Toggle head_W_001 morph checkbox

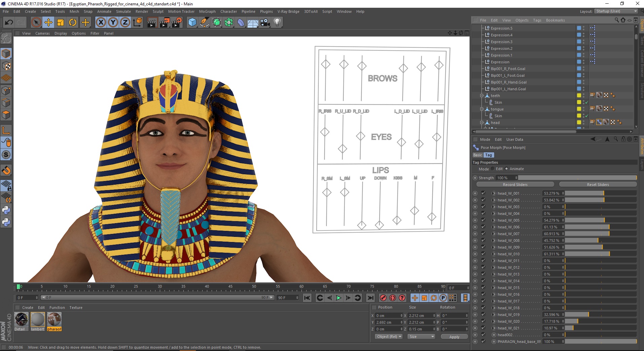[483, 193]
